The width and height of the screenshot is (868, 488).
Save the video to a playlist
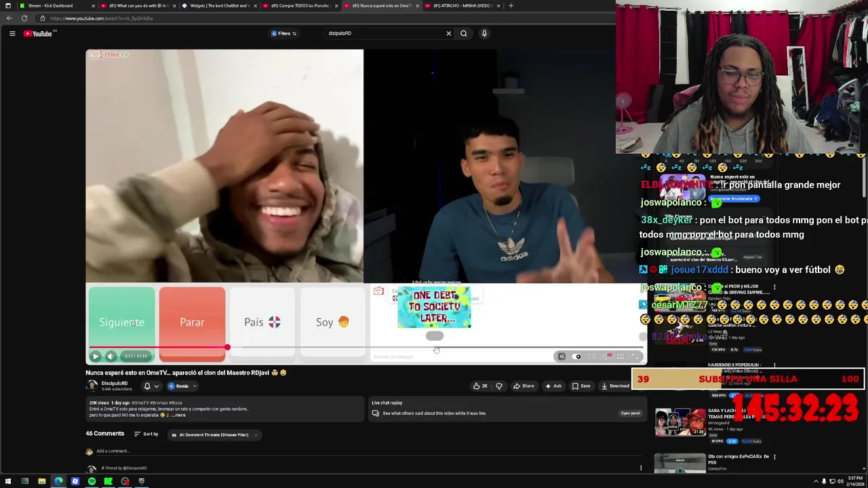tap(581, 386)
